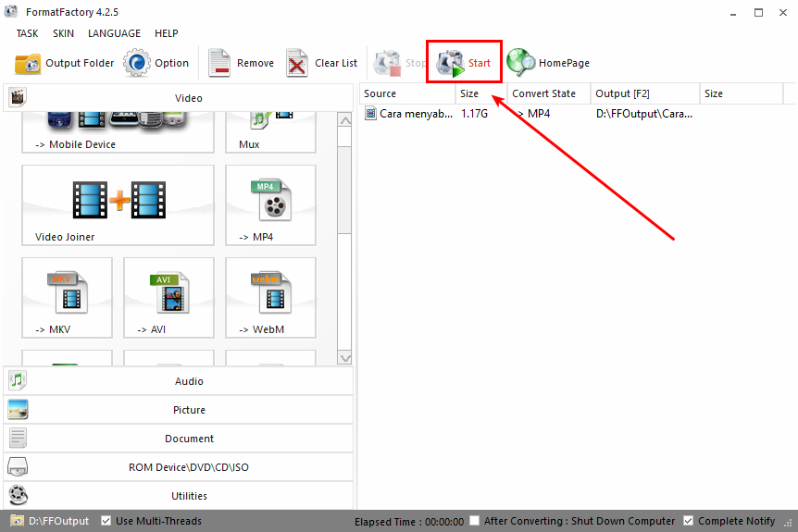
Task: Start the conversion with Start button
Action: click(x=464, y=63)
